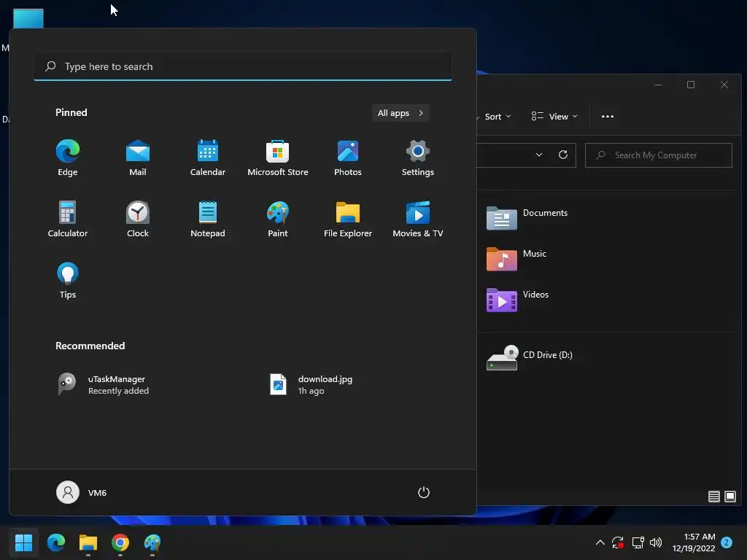Open the Clock app

pyautogui.click(x=138, y=219)
